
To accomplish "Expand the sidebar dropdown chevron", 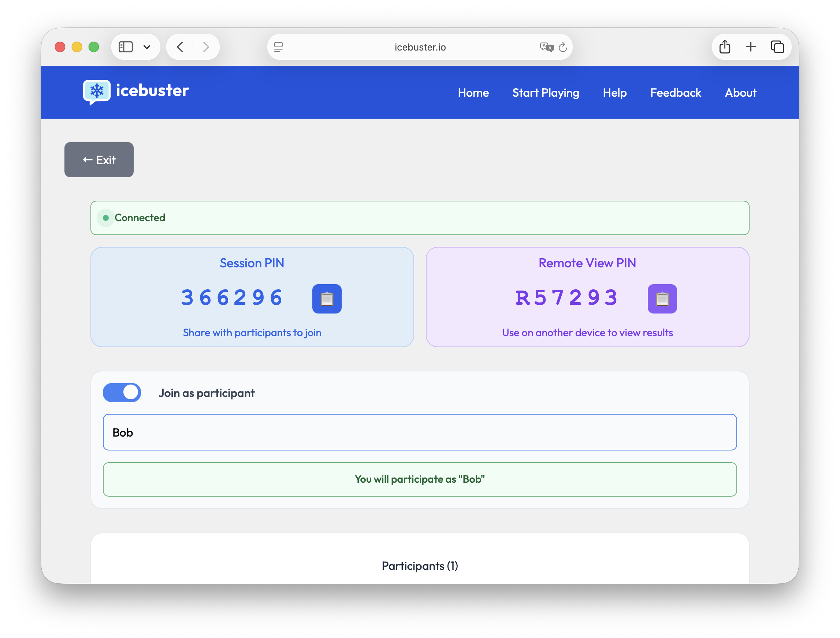I will 147,47.
